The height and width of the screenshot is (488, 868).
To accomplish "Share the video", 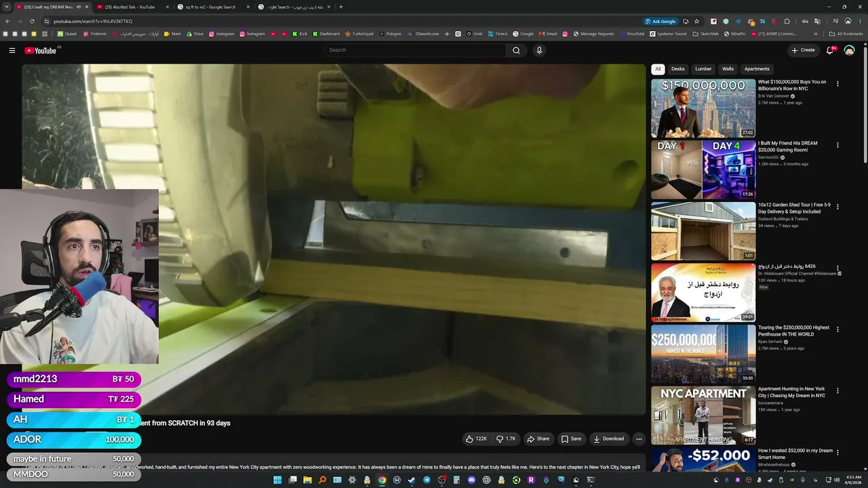I will pos(538,439).
